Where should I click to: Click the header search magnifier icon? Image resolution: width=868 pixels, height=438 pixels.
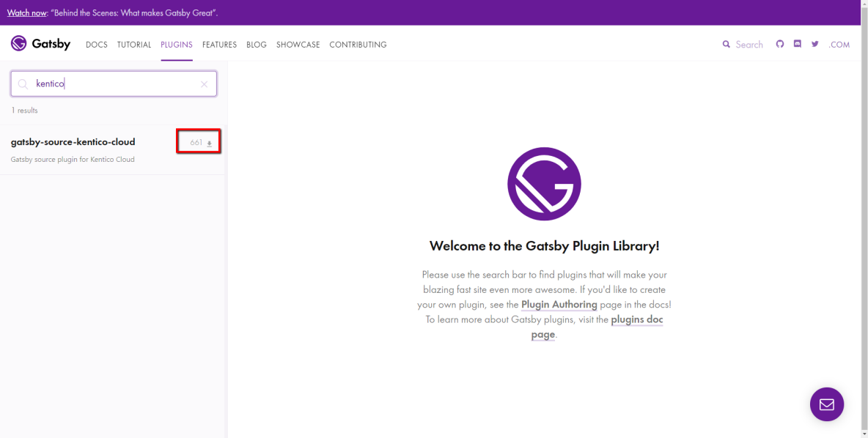(727, 44)
